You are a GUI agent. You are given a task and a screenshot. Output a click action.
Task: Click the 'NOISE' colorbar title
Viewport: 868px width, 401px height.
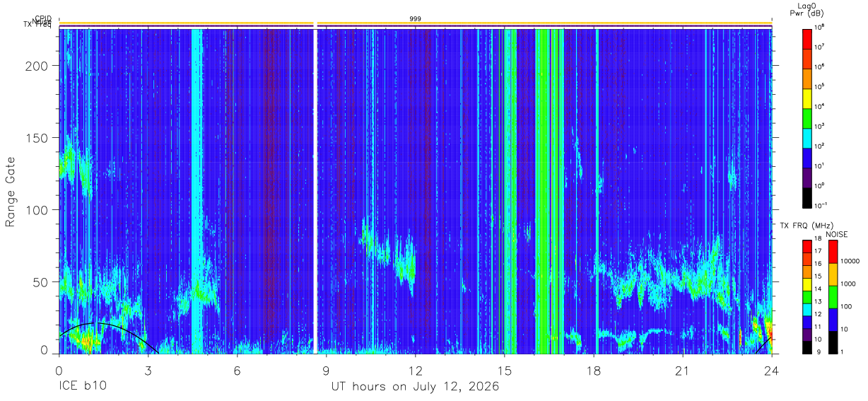[x=838, y=234]
